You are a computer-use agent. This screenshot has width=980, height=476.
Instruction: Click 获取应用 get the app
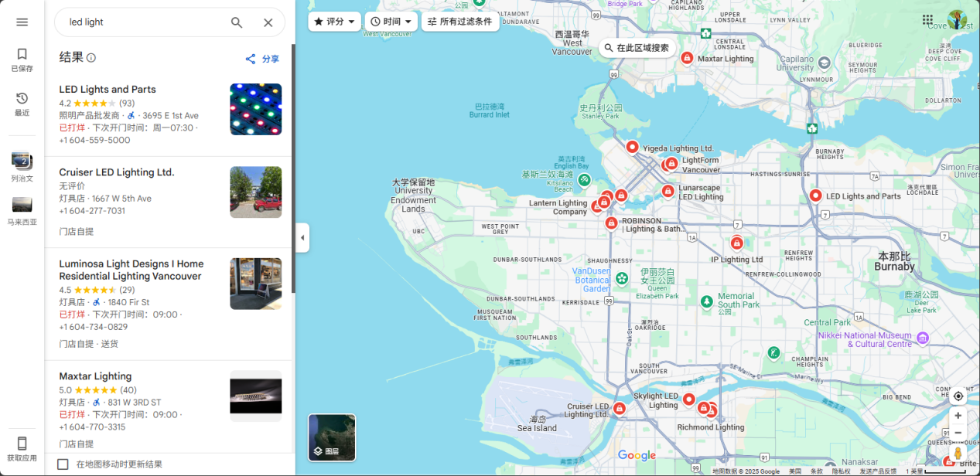coord(22,448)
